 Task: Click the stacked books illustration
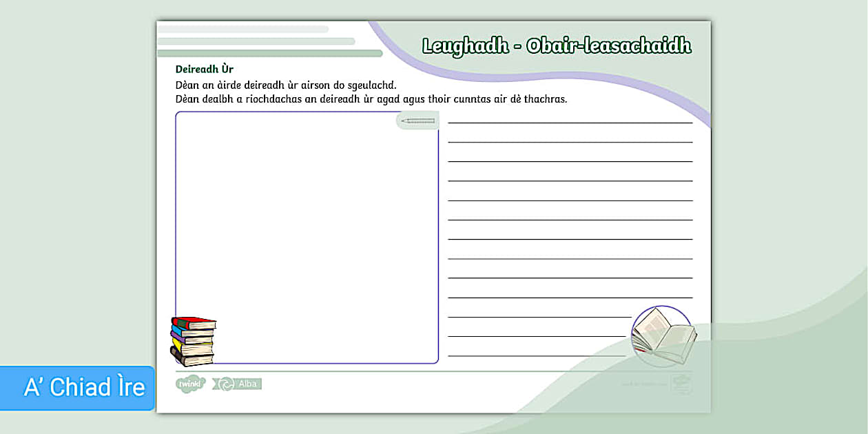[193, 341]
